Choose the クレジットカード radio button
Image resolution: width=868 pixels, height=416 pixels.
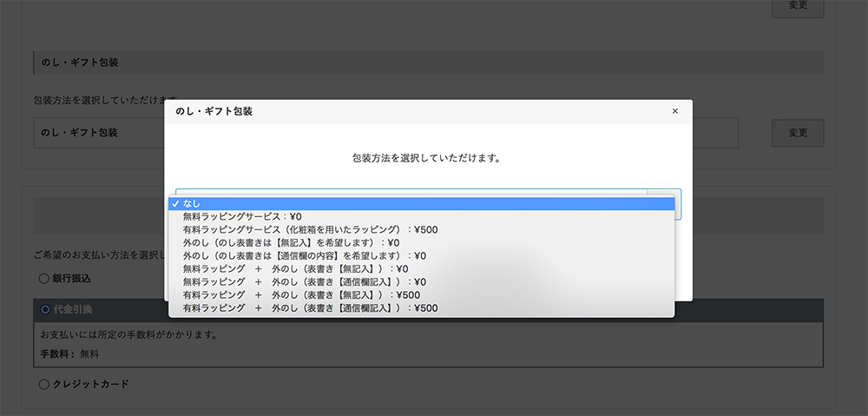point(44,384)
